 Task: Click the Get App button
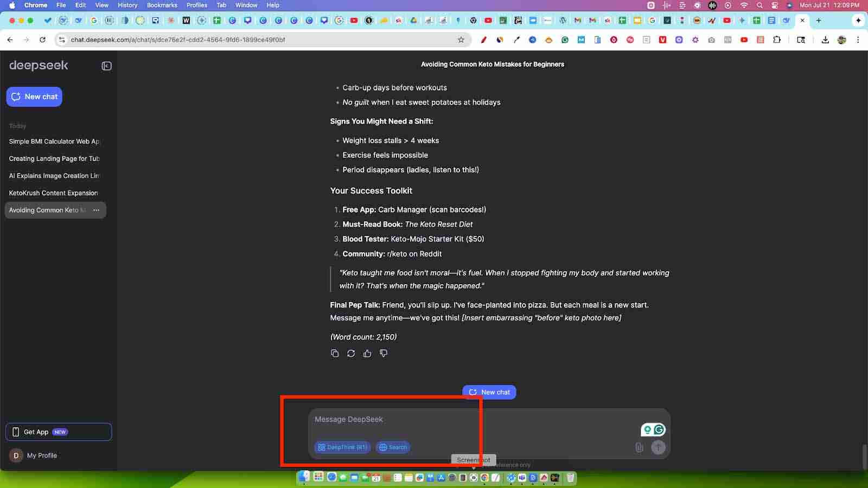pos(59,432)
